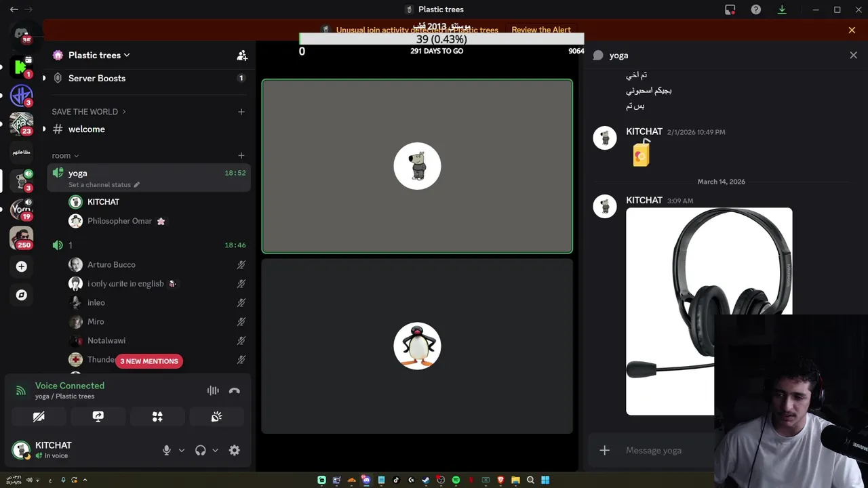
Task: Dismiss the unusual join activity banner
Action: tap(852, 30)
